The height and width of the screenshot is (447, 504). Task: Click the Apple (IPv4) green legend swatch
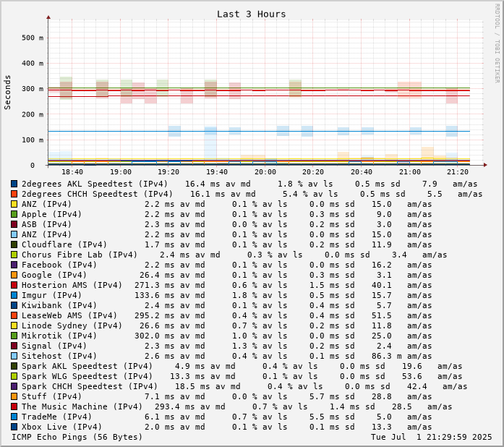coord(14,214)
